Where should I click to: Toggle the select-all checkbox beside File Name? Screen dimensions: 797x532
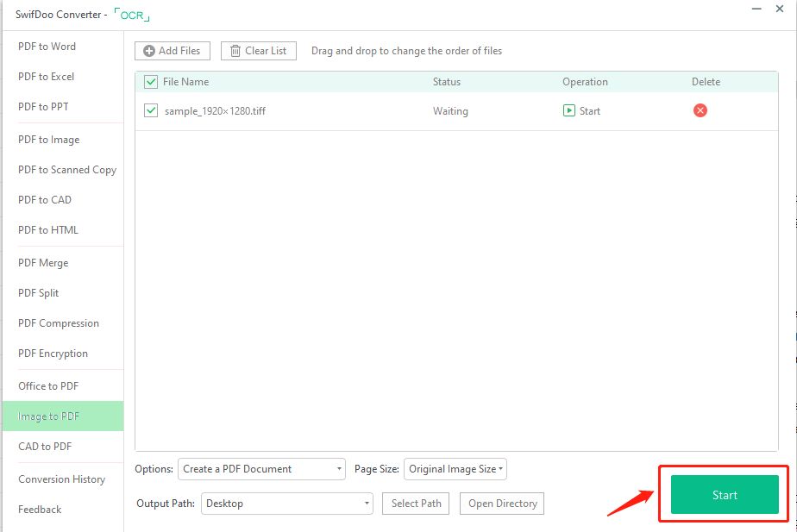coord(151,82)
